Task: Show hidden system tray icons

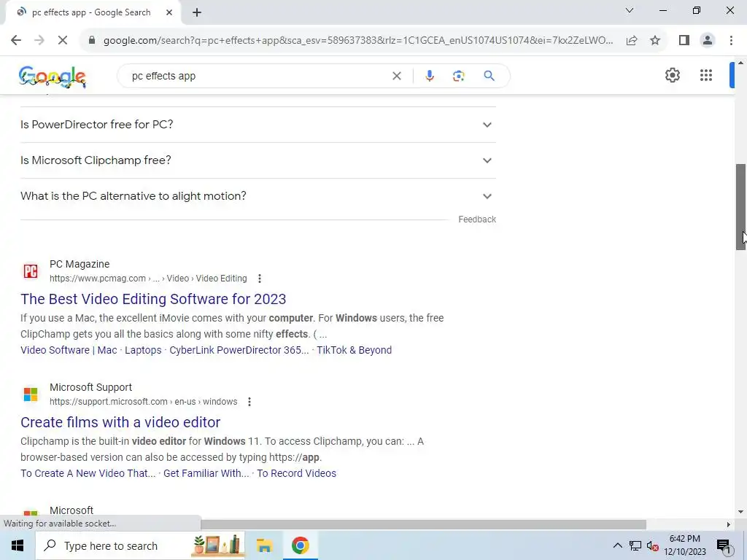Action: click(617, 545)
